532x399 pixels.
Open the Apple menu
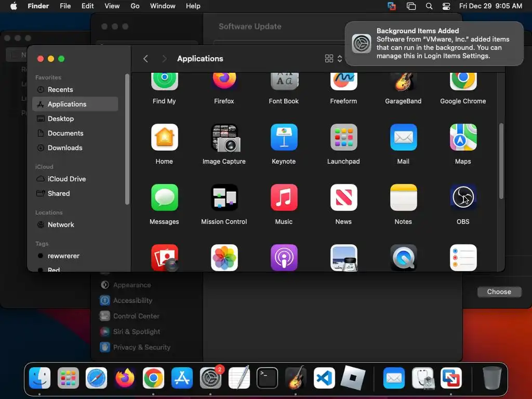(14, 6)
